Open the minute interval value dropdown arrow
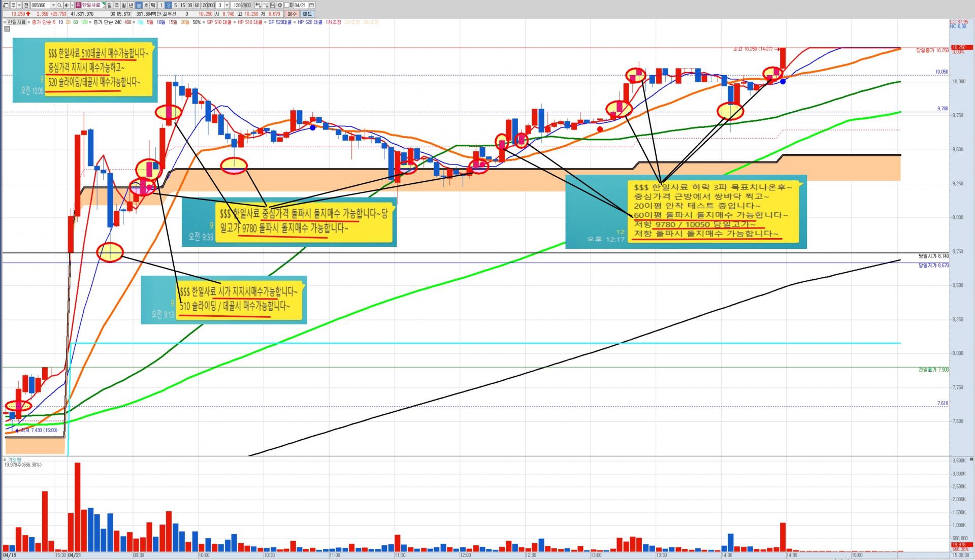The image size is (975, 560). 227,5
